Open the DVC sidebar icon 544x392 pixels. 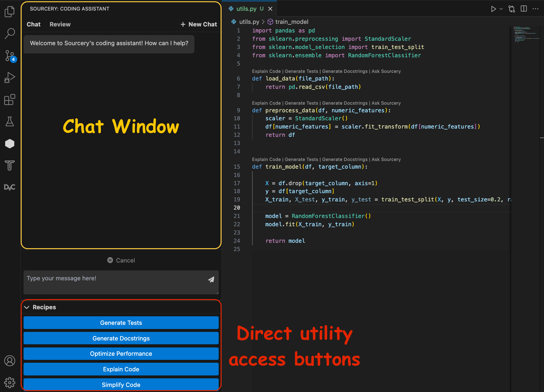(x=10, y=187)
